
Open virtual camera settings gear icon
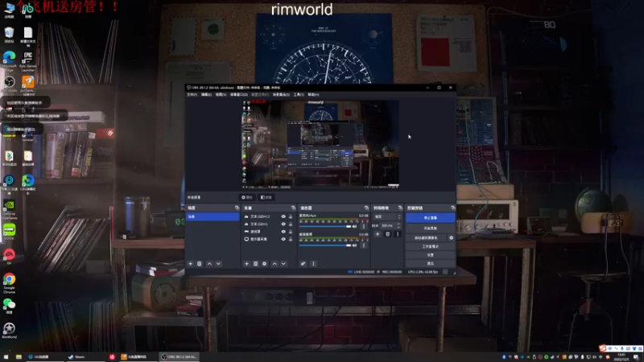click(451, 237)
